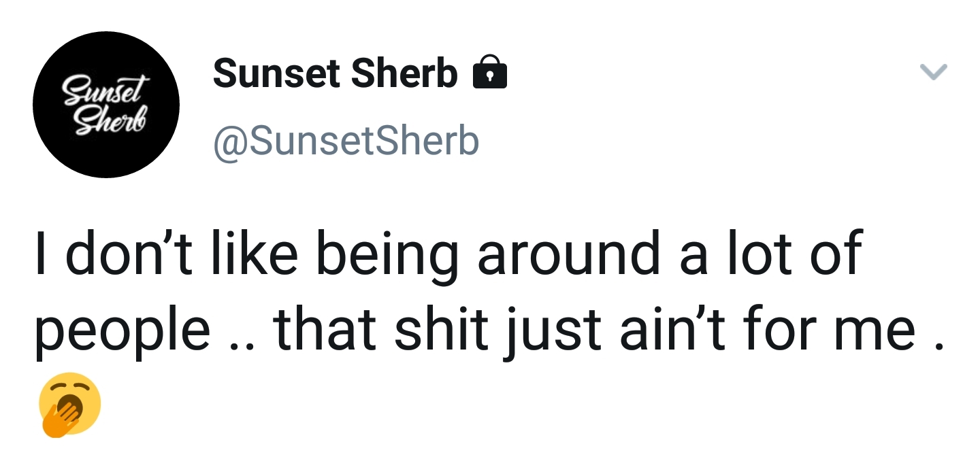
Task: Open the @SunsetSherb handle link
Action: click(x=346, y=141)
